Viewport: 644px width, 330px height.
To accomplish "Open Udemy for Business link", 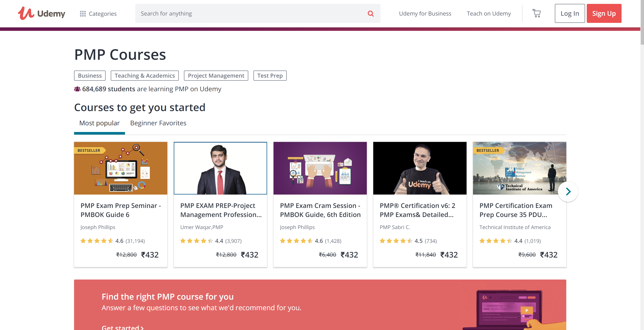I will [x=425, y=14].
